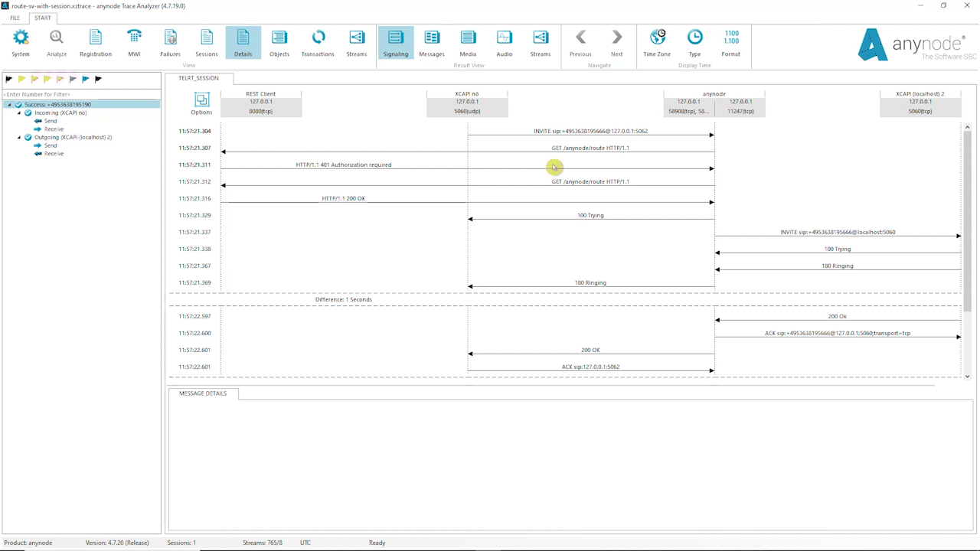Open Streams in the View group

(x=357, y=43)
